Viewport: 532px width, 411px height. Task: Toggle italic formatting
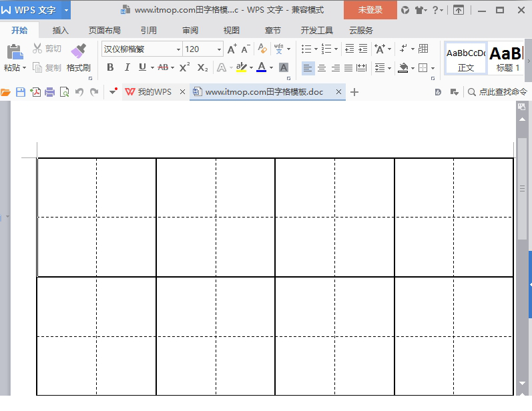[x=127, y=67]
